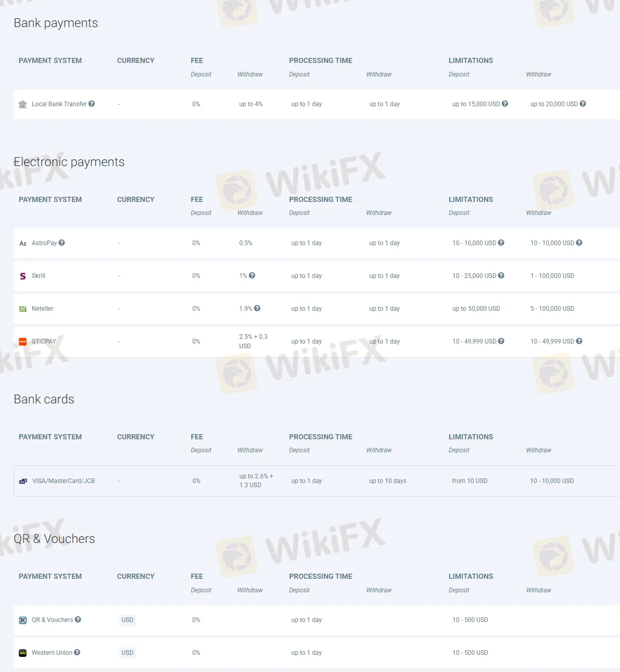Click STICPAY fee 2.5% + 0.3 USD
The width and height of the screenshot is (620, 672).
tap(254, 341)
